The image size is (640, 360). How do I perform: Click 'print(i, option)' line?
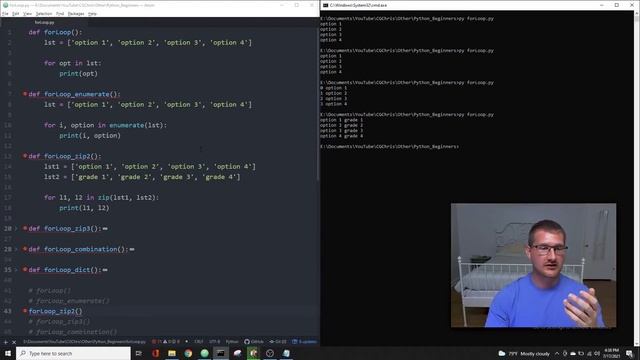90,136
